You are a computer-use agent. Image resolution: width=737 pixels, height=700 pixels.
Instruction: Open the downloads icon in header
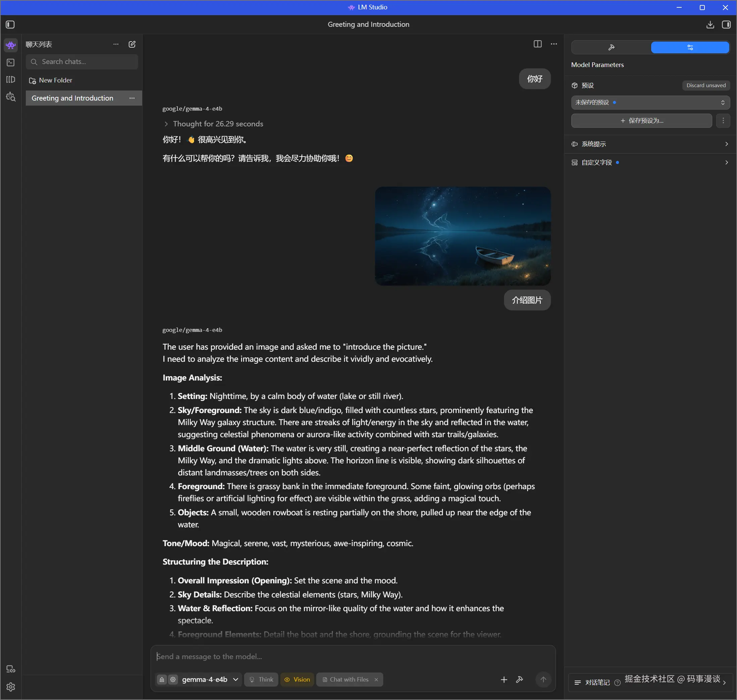(x=710, y=24)
